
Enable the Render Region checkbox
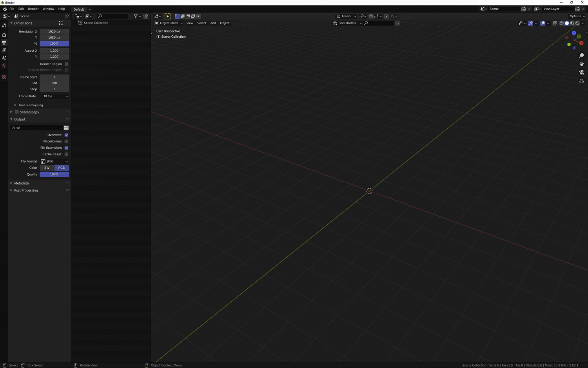(66, 64)
